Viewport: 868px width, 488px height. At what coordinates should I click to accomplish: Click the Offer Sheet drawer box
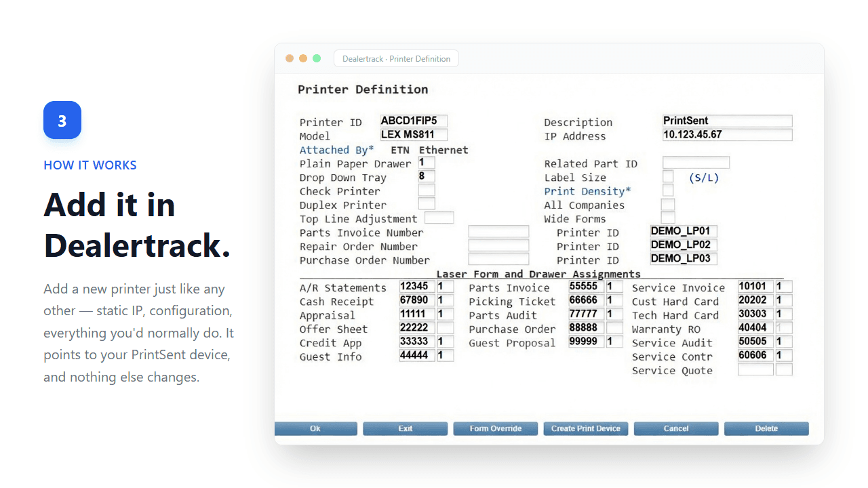tap(445, 328)
